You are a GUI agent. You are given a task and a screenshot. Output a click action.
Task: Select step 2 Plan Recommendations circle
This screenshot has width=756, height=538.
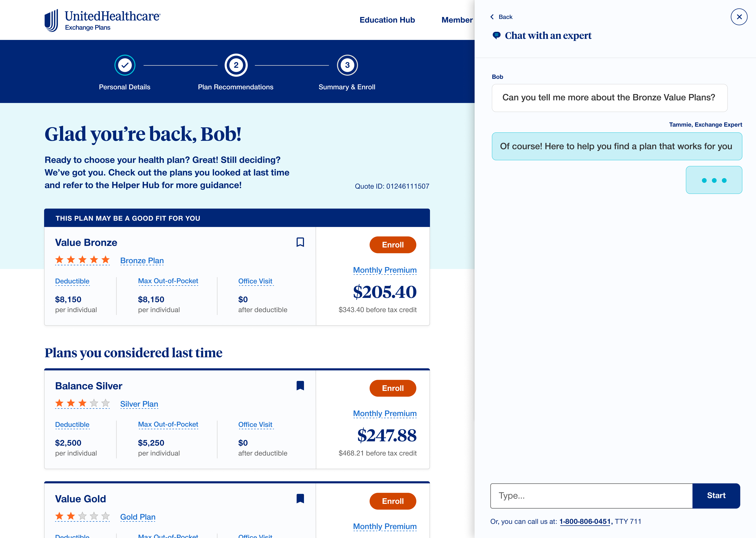pos(236,66)
